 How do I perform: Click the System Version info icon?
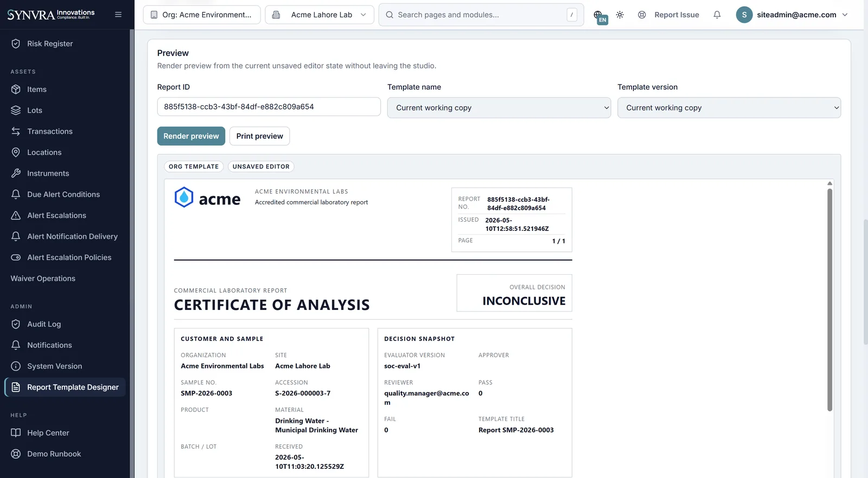[x=16, y=366]
